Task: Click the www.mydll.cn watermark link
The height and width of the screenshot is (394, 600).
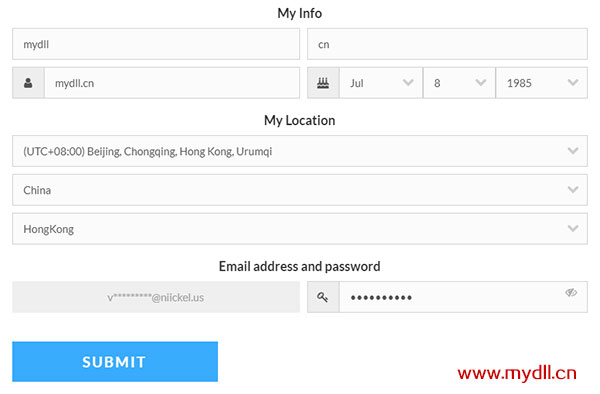Action: coord(517,373)
